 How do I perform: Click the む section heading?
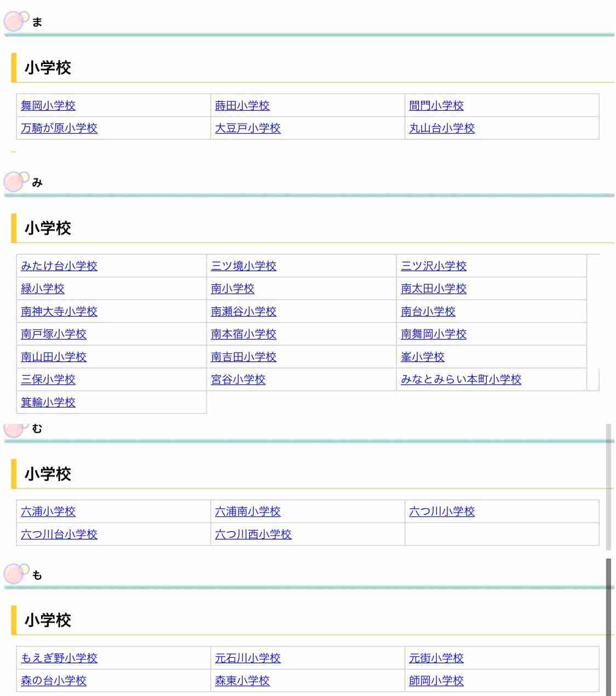point(37,429)
